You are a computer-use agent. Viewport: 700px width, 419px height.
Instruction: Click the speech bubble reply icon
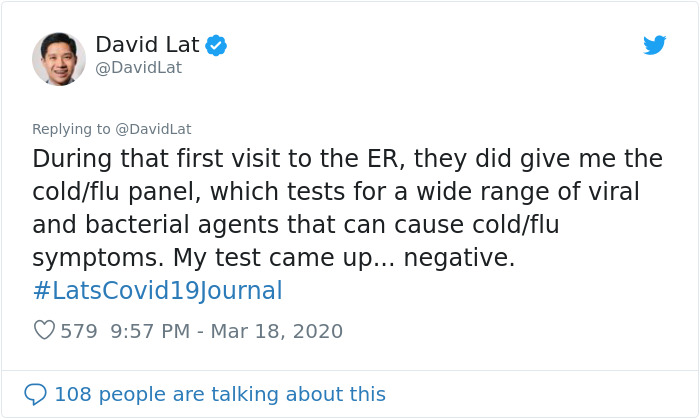pos(35,394)
